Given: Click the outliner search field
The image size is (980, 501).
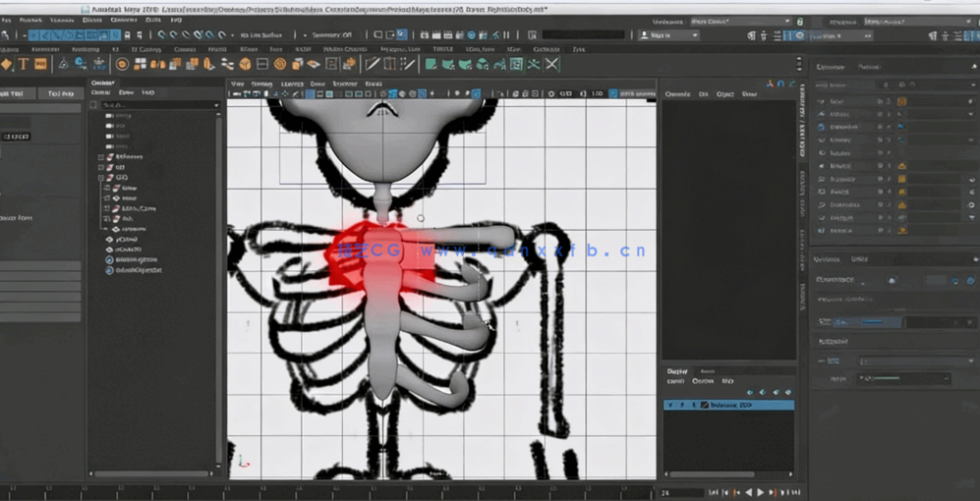Looking at the screenshot, I should (155, 105).
